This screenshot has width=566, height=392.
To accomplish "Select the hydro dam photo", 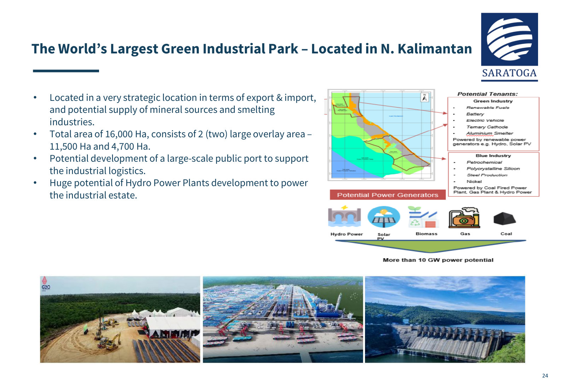I will click(x=445, y=319).
